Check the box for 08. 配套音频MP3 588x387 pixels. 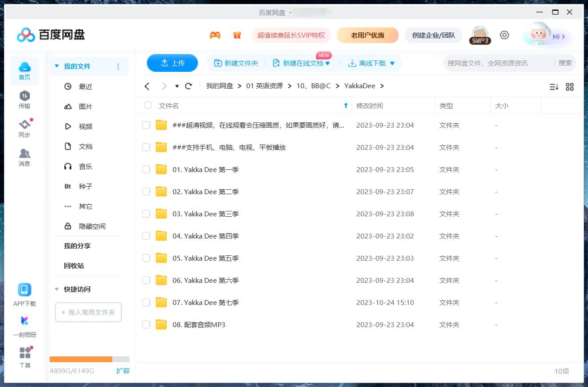pos(146,324)
